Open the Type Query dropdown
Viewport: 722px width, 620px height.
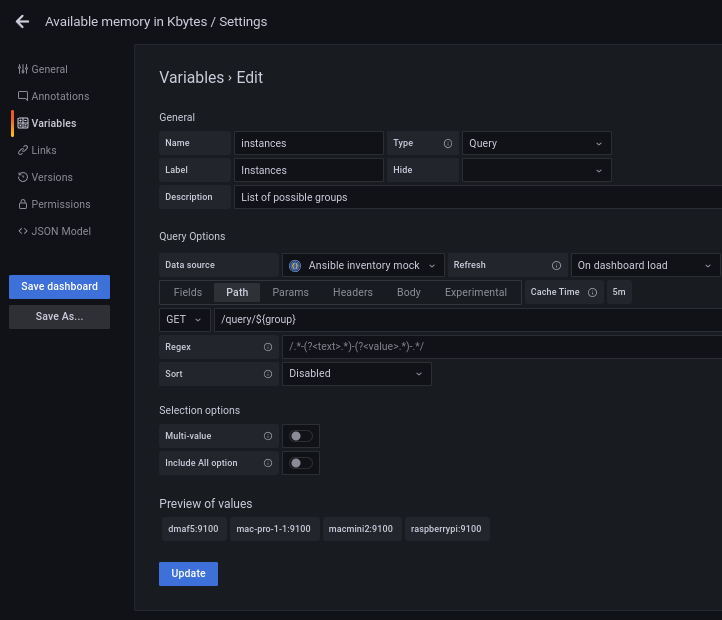(536, 143)
